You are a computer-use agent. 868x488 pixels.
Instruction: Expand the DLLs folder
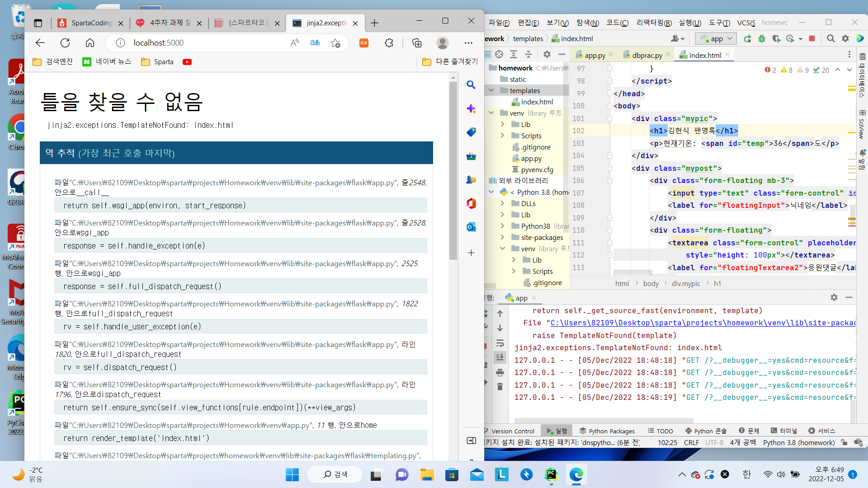502,203
